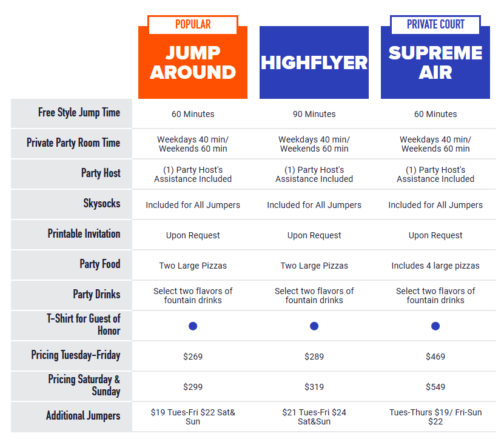Click the Additional Jumpers row label
This screenshot has height=439, width=504.
(83, 415)
